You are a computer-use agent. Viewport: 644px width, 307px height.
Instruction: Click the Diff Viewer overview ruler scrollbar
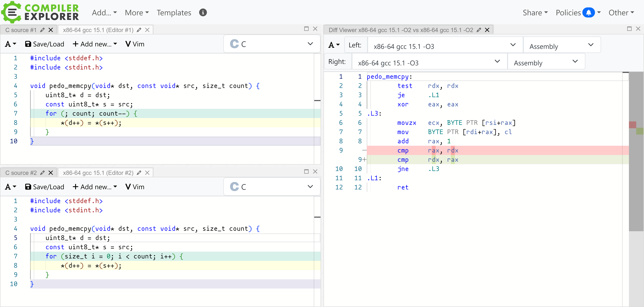pyautogui.click(x=636, y=151)
